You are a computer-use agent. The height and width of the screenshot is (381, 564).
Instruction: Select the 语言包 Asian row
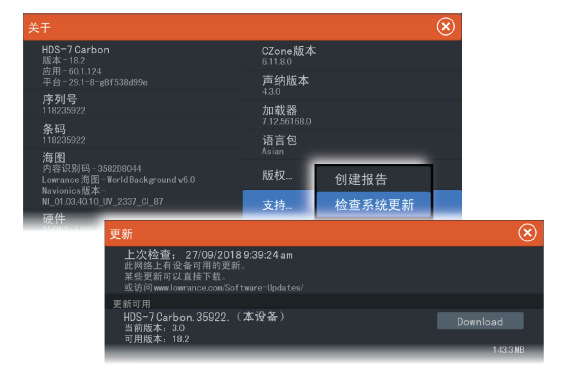click(x=352, y=145)
